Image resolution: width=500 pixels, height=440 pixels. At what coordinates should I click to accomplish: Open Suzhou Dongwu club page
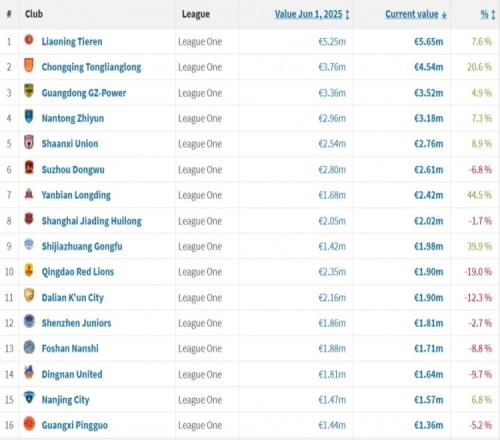(73, 170)
